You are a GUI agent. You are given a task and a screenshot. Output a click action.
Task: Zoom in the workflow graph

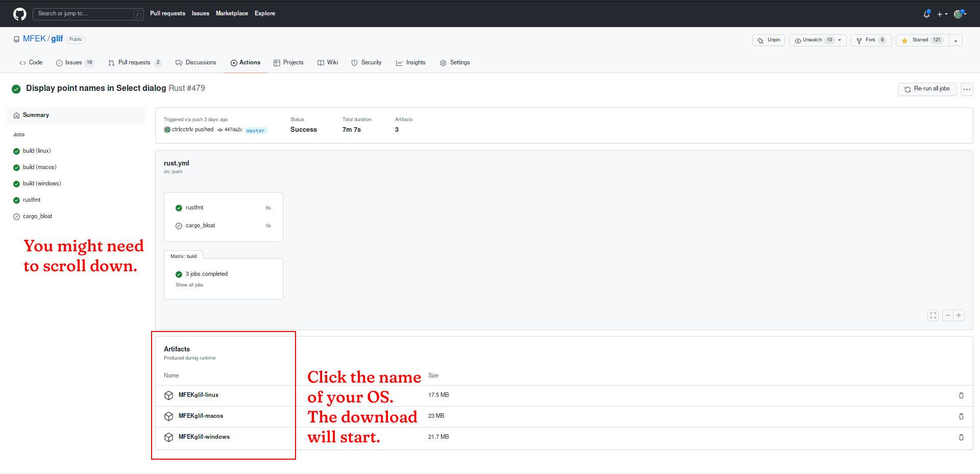point(959,316)
